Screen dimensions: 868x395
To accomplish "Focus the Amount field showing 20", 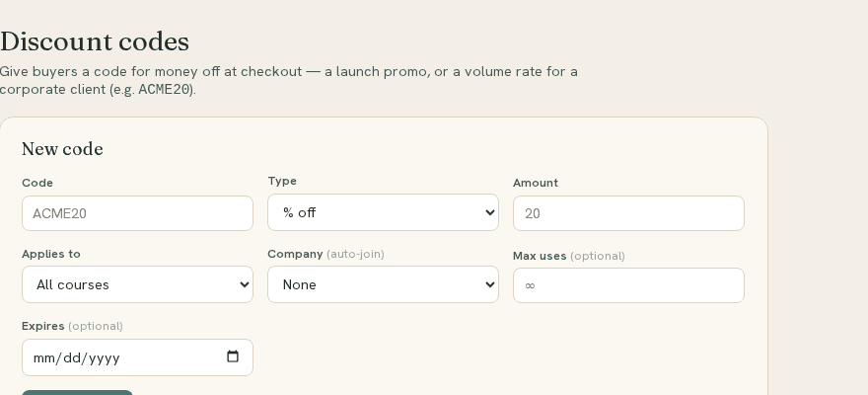I will pos(628,213).
